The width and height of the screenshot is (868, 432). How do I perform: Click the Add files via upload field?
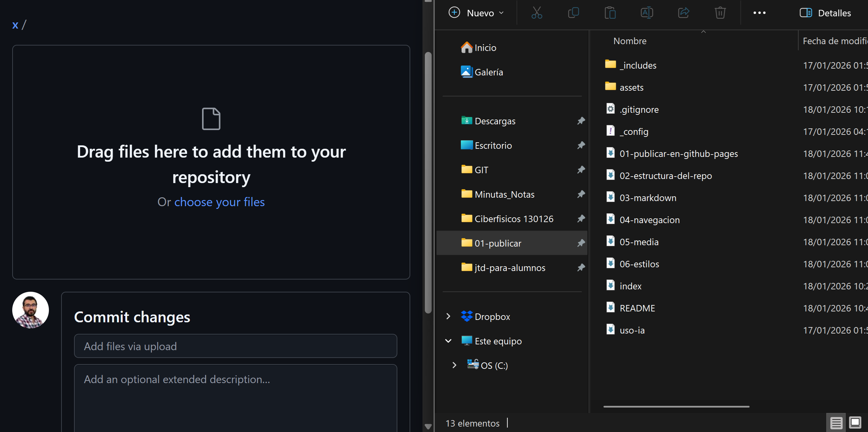coord(235,346)
